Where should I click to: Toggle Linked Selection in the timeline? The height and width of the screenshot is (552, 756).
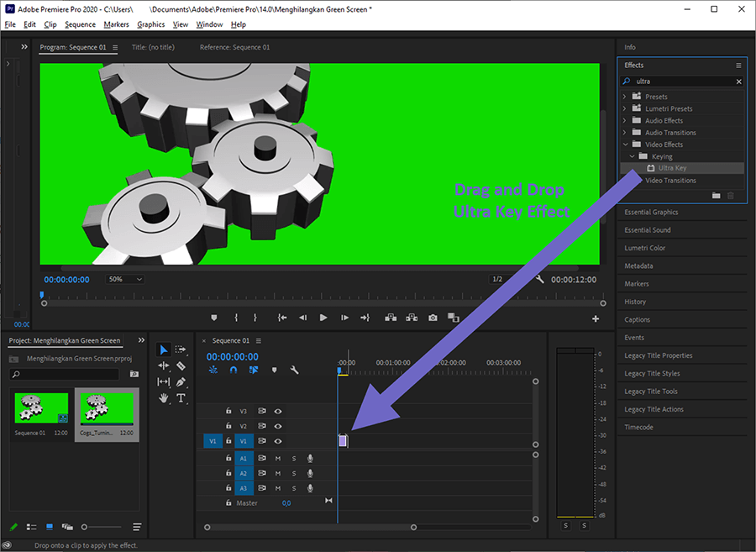pyautogui.click(x=254, y=370)
